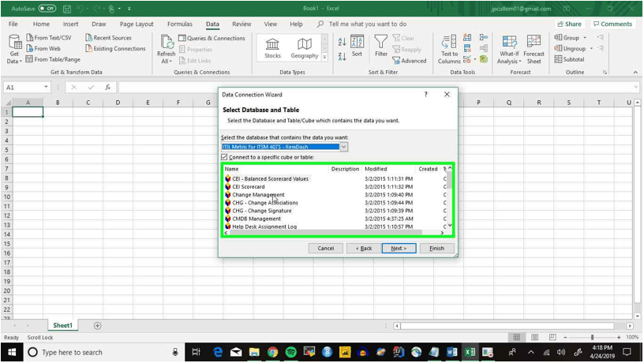This screenshot has width=644, height=363.
Task: Insert Subtotal rows
Action: [569, 59]
